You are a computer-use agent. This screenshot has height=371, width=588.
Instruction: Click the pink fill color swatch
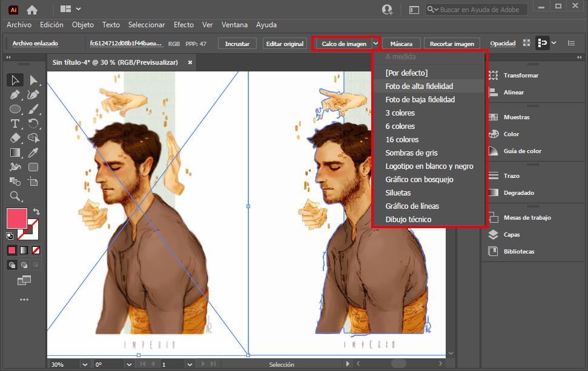pyautogui.click(x=17, y=218)
